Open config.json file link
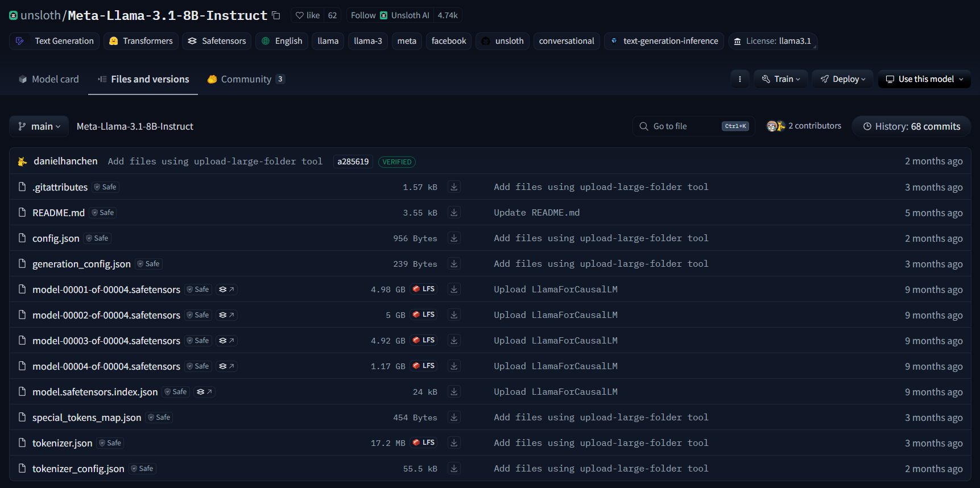 tap(56, 238)
